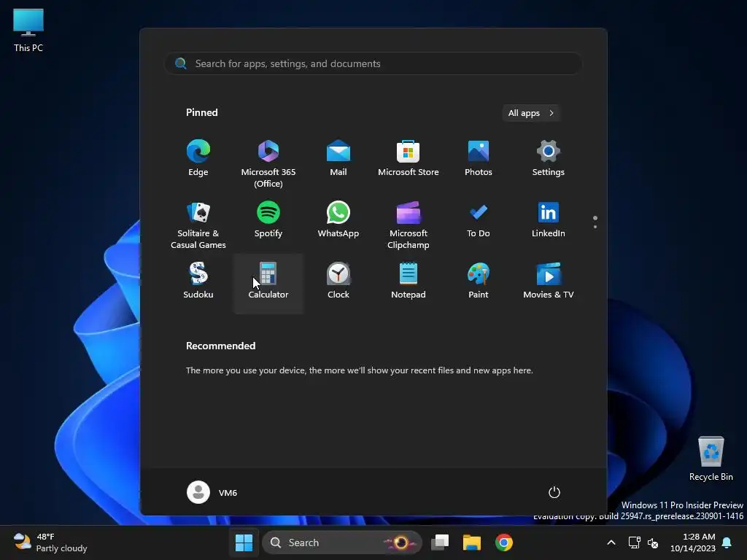Open the To Do app
The height and width of the screenshot is (560, 747).
coord(479,220)
